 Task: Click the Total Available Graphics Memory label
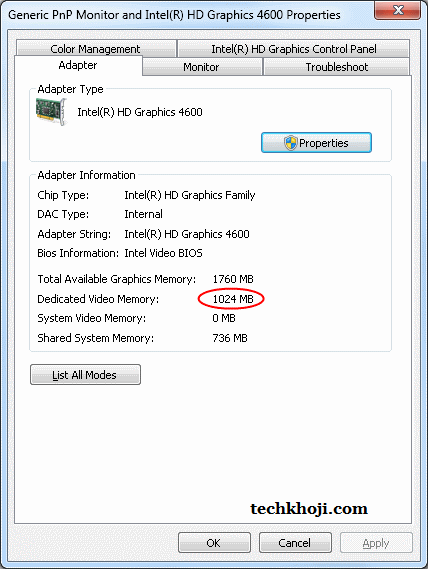(x=117, y=279)
